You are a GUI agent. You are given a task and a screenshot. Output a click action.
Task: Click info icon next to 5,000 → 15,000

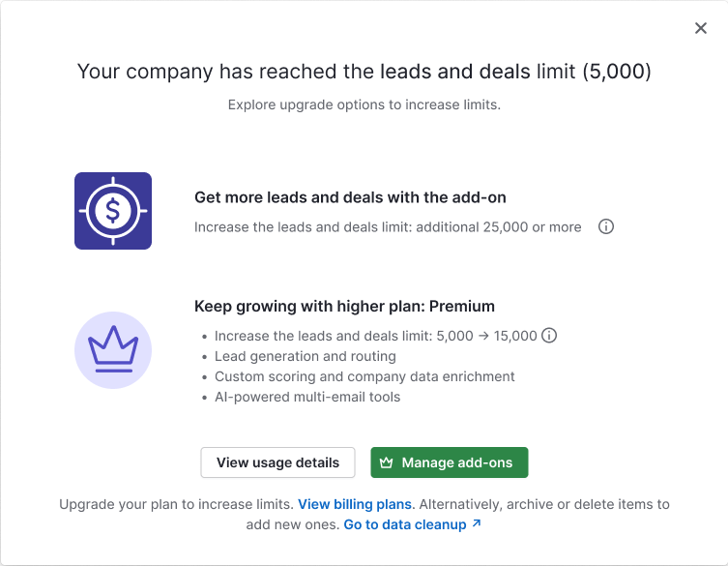coord(549,336)
